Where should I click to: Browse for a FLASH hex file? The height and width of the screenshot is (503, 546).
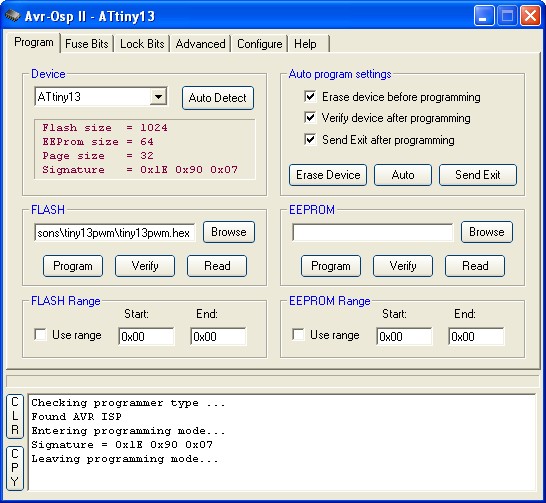click(x=229, y=232)
